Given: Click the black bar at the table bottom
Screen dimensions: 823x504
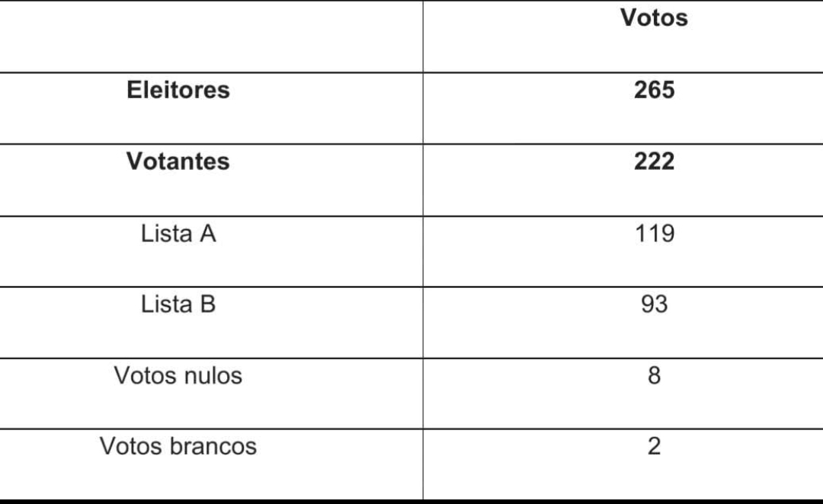Looking at the screenshot, I should [411, 502].
